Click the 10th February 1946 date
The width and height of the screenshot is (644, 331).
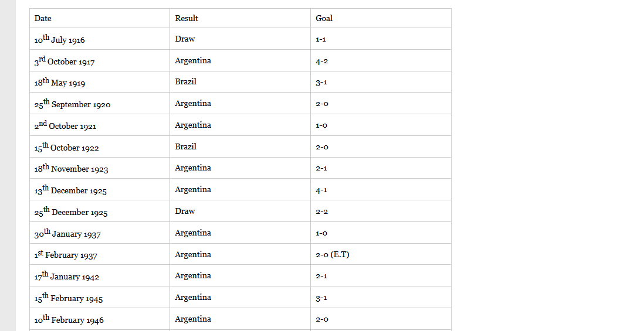(69, 320)
